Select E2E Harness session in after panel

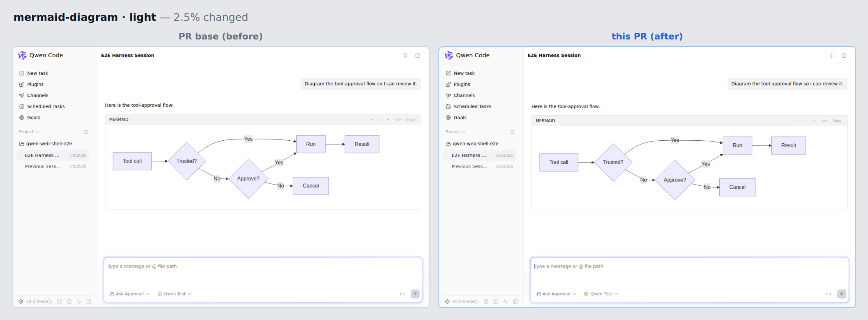click(x=480, y=156)
